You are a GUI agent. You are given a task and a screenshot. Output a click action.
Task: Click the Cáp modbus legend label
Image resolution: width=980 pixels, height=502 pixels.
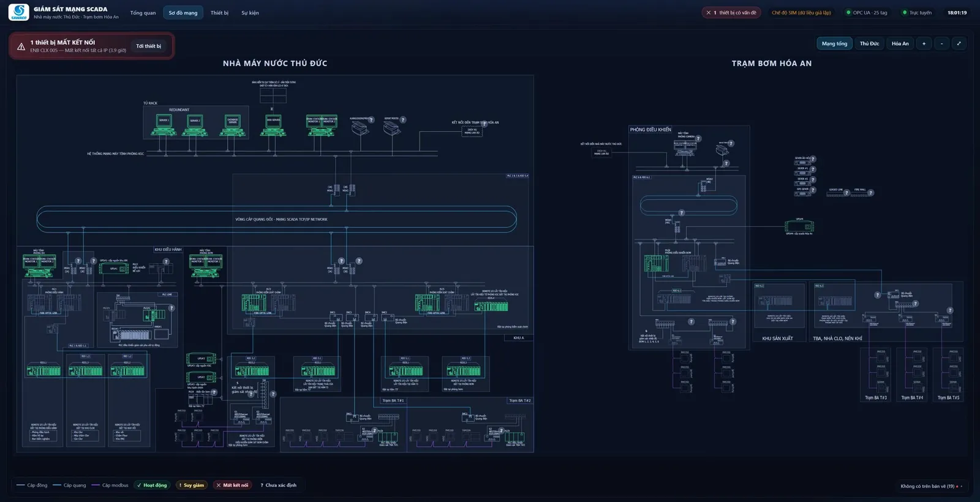115,485
